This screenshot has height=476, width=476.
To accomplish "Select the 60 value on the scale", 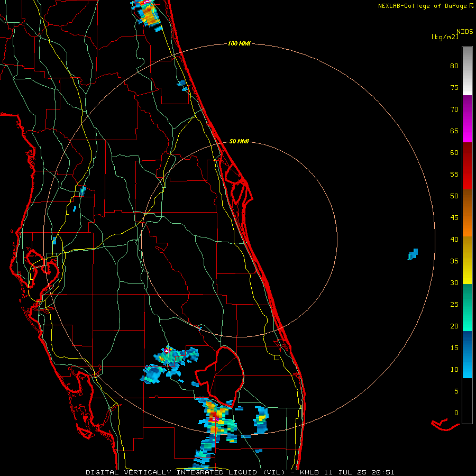I will click(454, 153).
